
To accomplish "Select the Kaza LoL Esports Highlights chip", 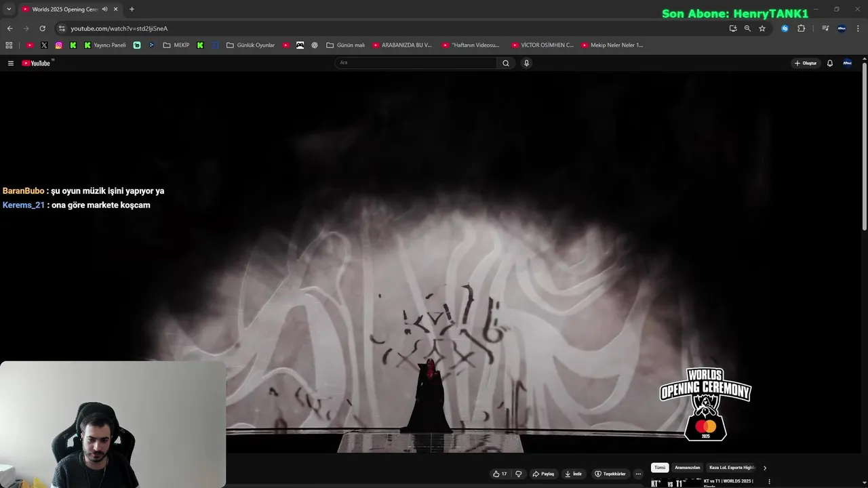I will [x=732, y=468].
